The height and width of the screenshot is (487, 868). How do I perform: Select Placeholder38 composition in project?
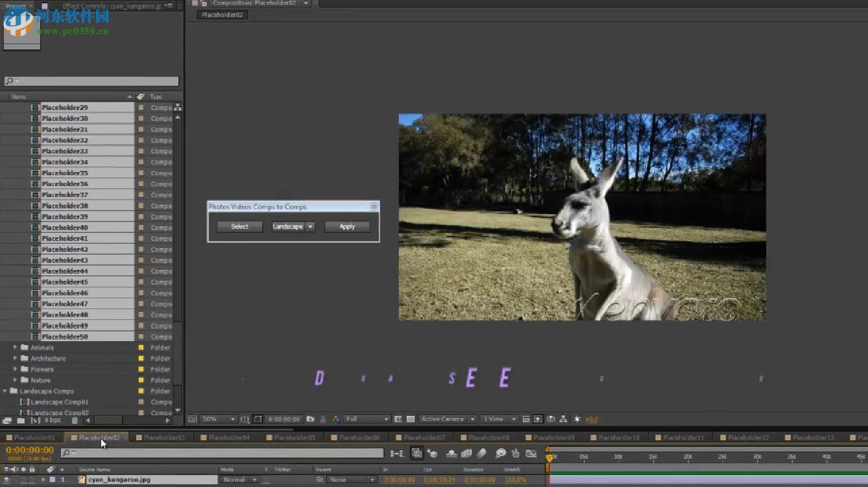click(x=65, y=206)
